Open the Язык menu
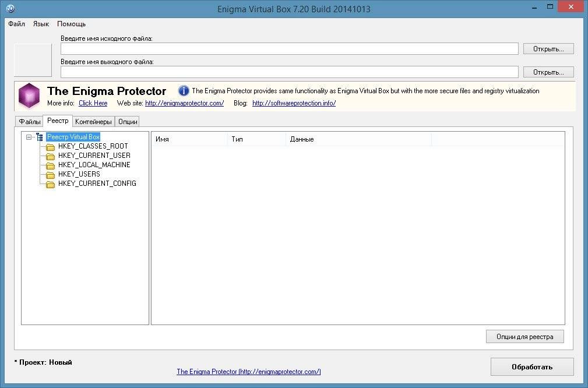The image size is (588, 388). pos(41,24)
